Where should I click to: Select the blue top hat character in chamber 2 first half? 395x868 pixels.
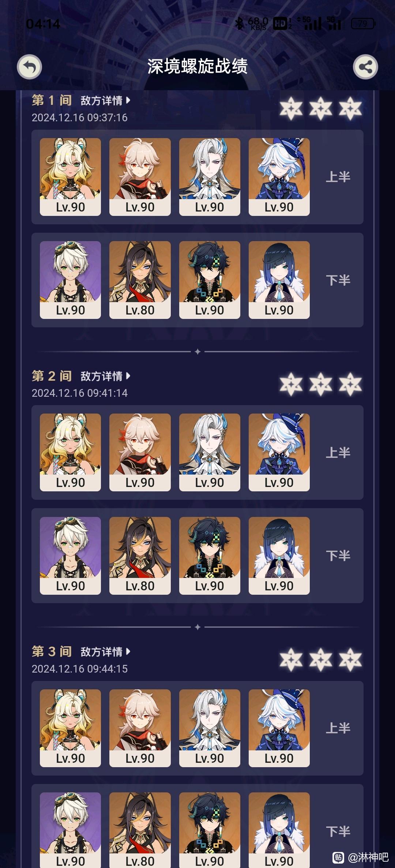(279, 452)
